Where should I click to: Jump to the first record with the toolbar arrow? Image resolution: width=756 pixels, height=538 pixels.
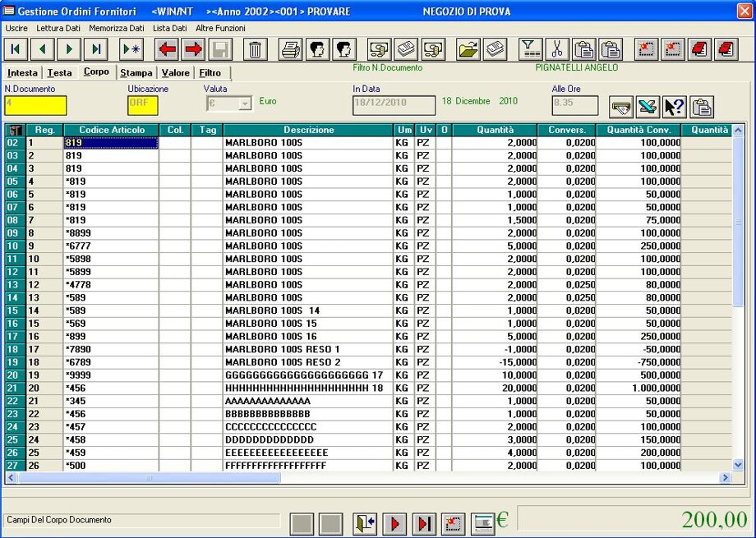coord(16,49)
